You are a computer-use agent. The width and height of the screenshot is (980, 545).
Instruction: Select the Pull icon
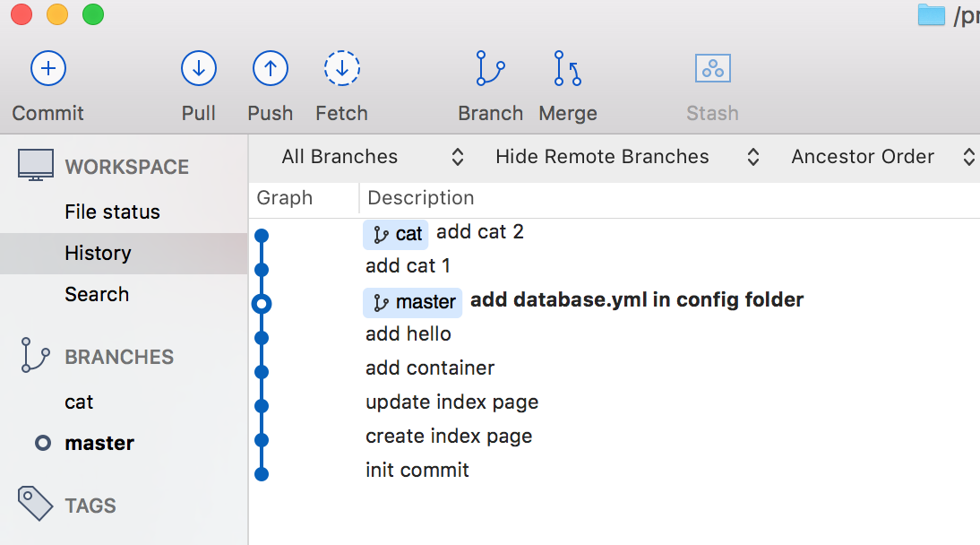pos(198,68)
